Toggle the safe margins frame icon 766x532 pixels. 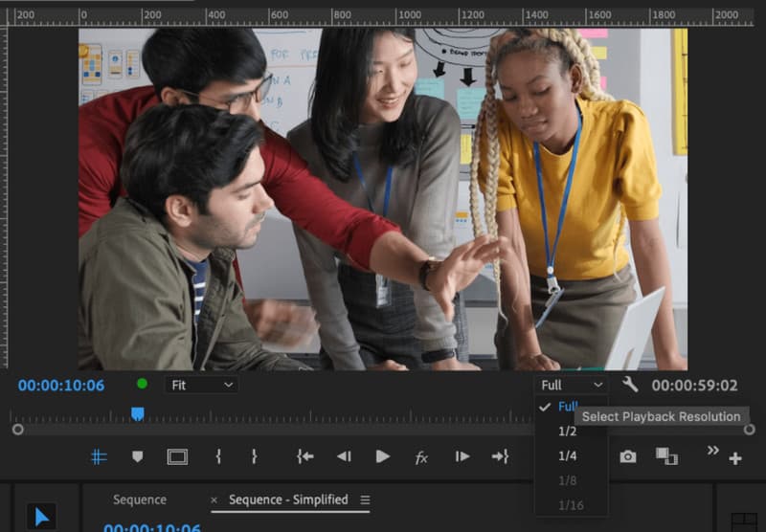click(x=177, y=457)
